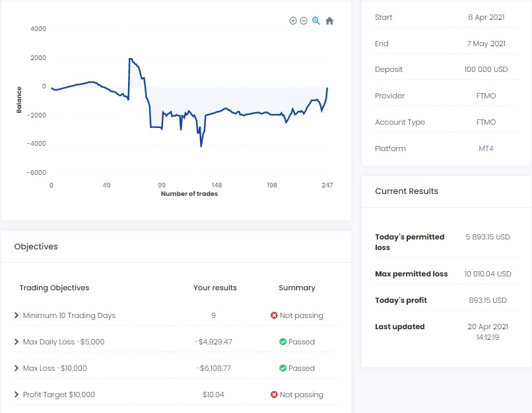Click green check icon for Max Loss row
532x413 pixels.
[x=283, y=368]
